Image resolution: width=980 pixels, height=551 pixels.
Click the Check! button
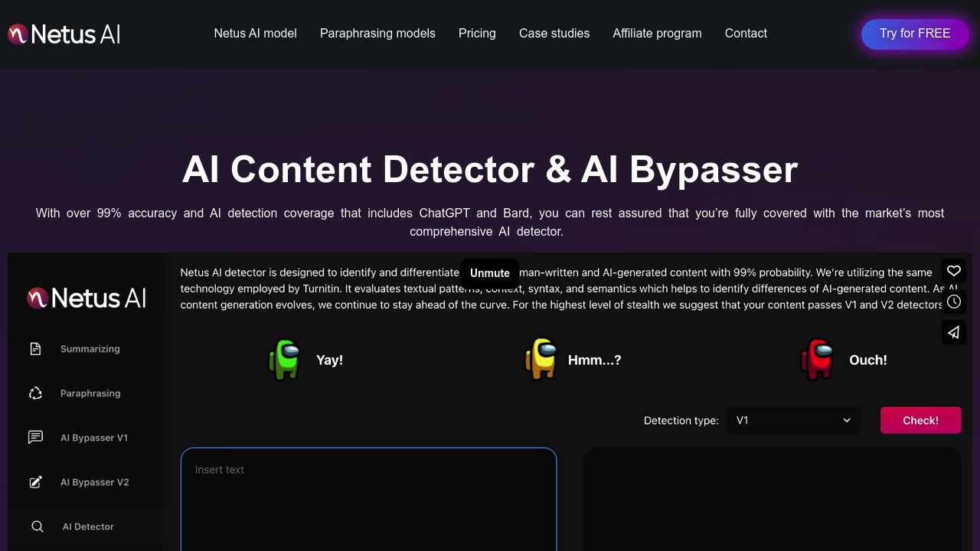click(920, 420)
